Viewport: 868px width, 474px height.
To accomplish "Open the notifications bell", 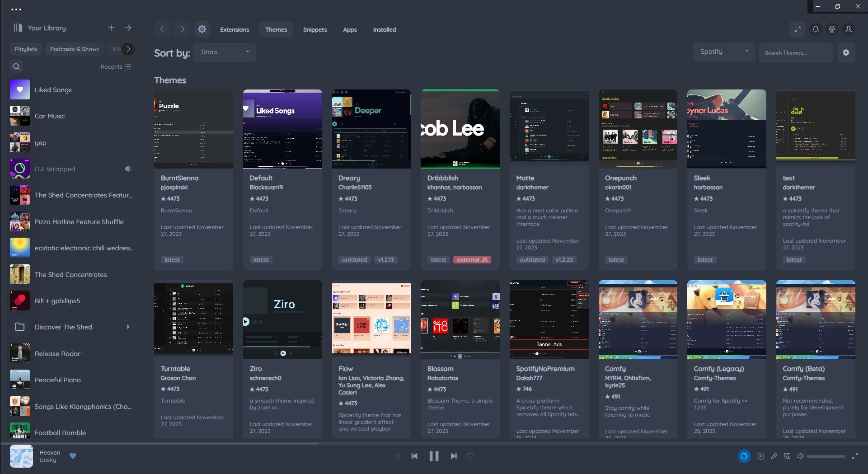I will [816, 29].
